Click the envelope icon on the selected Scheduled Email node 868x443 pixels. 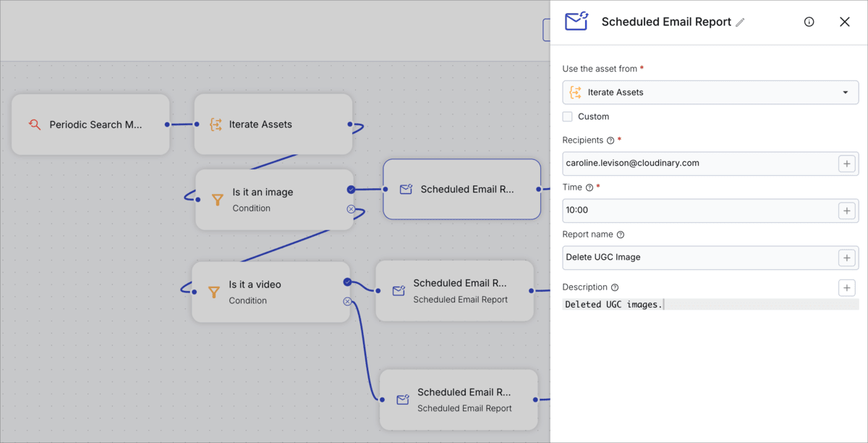(x=405, y=189)
